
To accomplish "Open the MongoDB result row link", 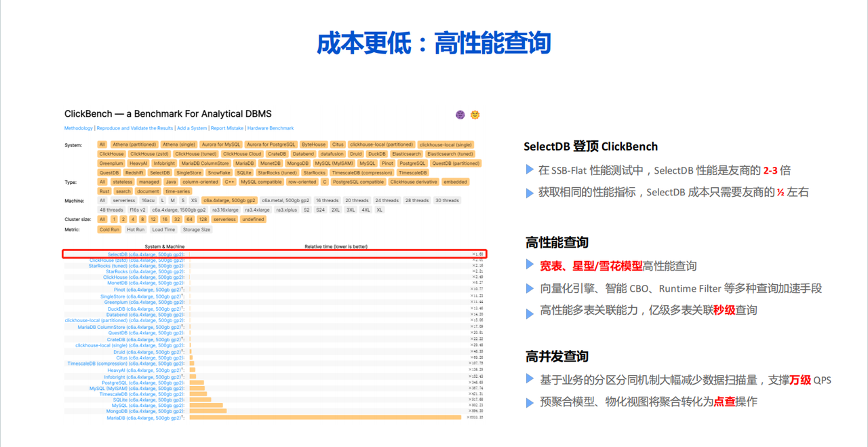I will click(145, 411).
